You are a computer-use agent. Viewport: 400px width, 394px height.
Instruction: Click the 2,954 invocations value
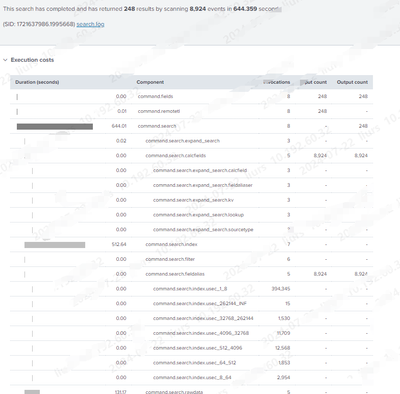click(283, 377)
